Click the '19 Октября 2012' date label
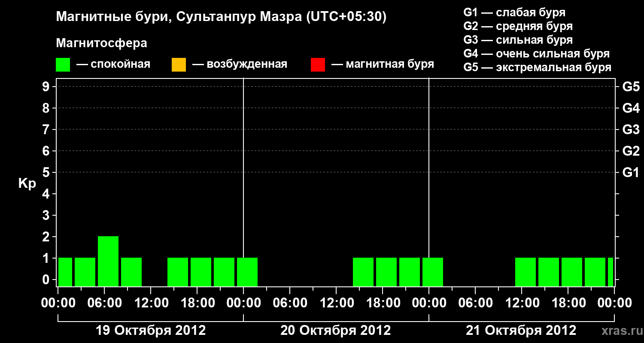 [x=151, y=331]
